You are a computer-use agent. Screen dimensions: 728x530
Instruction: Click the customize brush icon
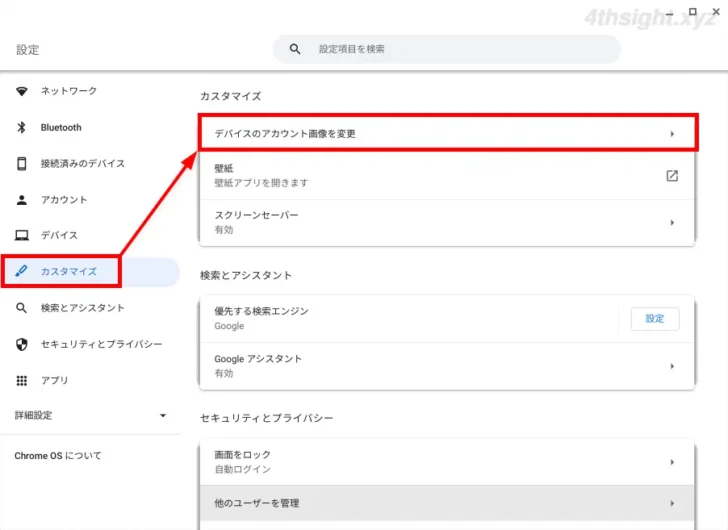[x=21, y=271]
